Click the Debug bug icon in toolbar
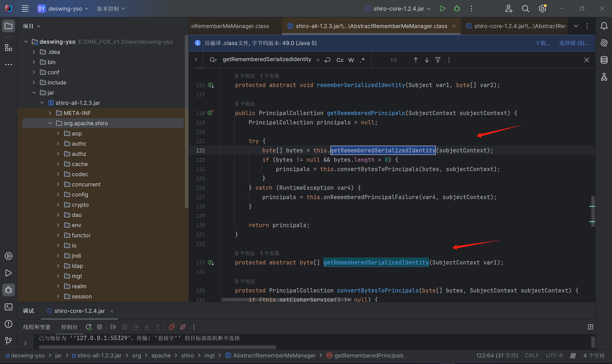This screenshot has width=612, height=364. tap(457, 8)
